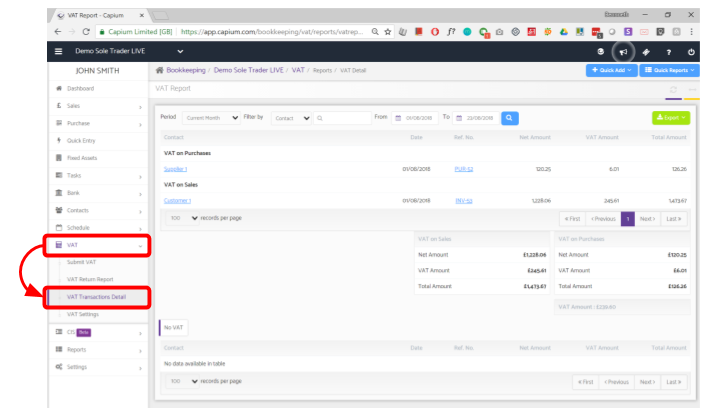
Task: Expand CIS Beta menu in sidebar
Action: click(98, 332)
